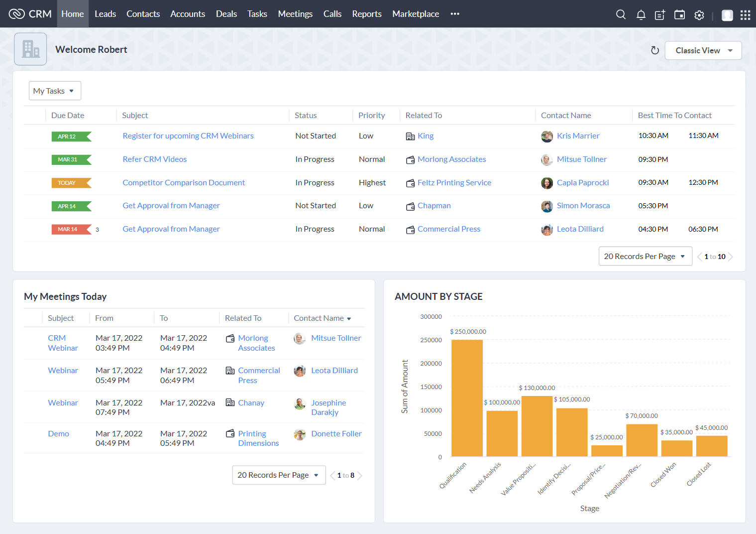Go to next page of meetings
The image size is (756, 534).
point(360,476)
